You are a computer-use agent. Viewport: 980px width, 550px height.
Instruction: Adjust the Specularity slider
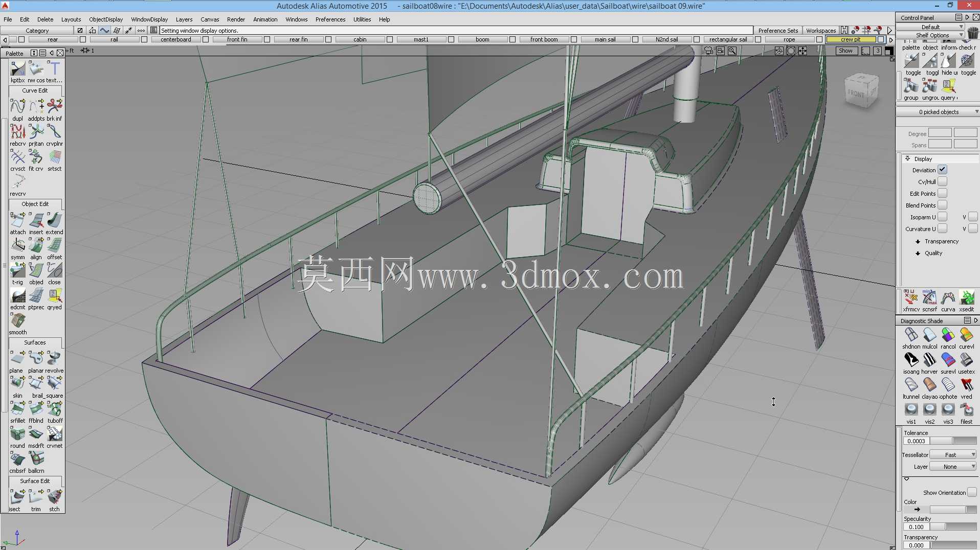coord(953,526)
